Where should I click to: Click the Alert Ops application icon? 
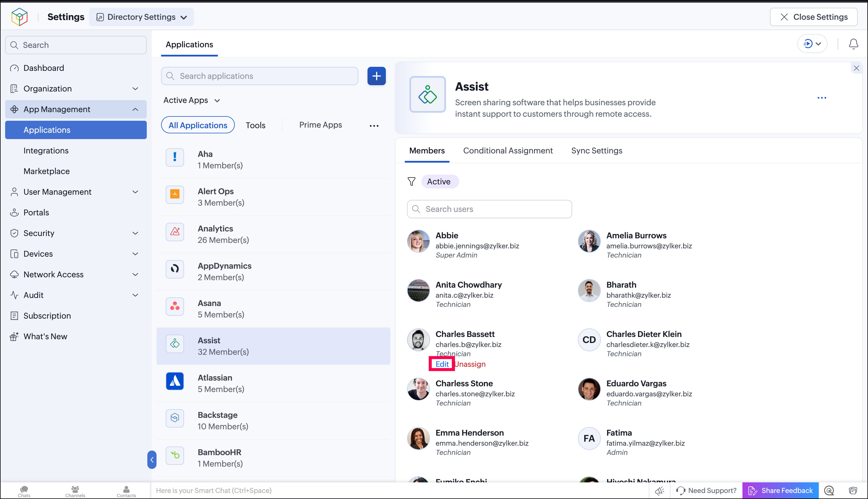175,195
